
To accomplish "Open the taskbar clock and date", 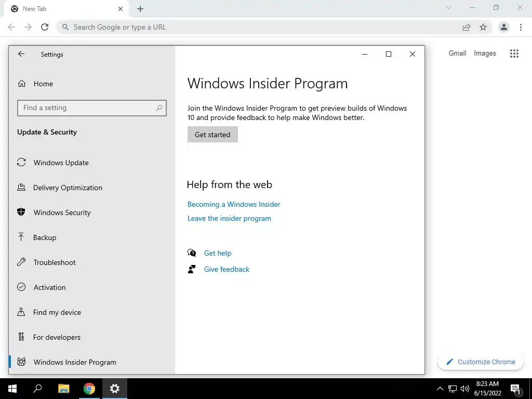I will tap(487, 389).
